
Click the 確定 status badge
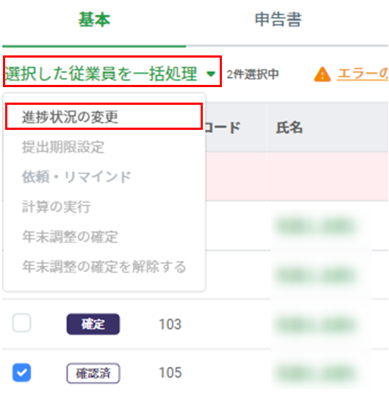click(x=93, y=324)
